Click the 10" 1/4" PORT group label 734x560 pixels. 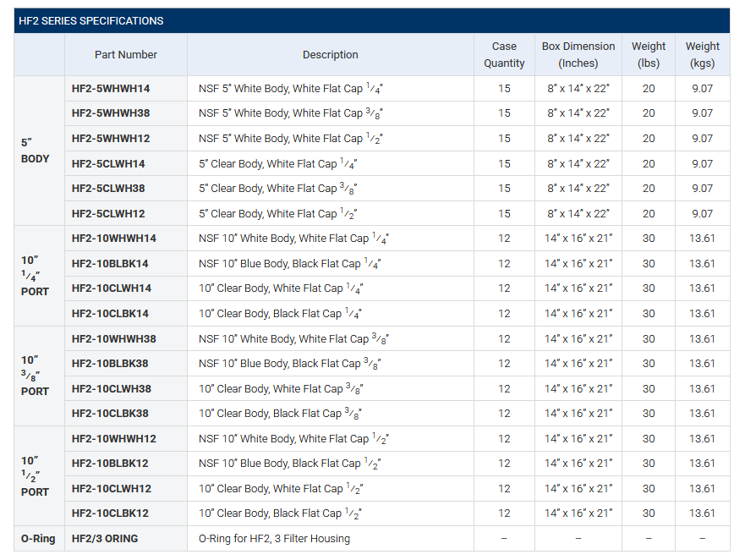click(36, 276)
